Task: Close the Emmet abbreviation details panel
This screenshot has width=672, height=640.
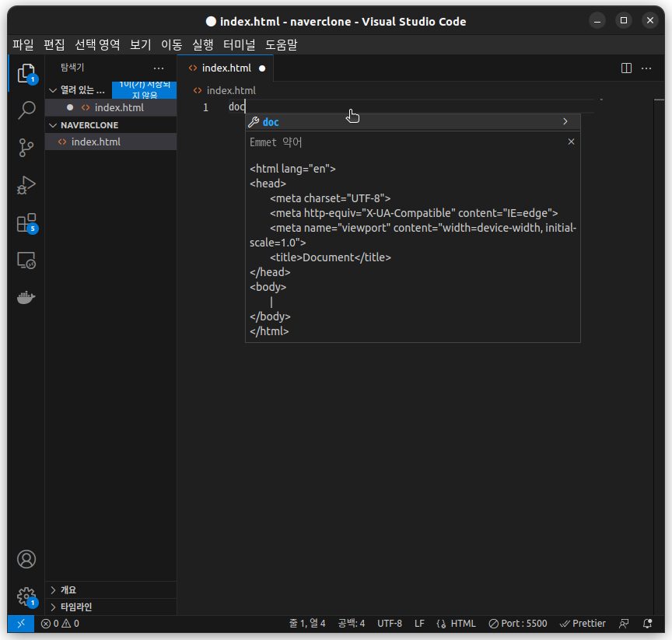Action: click(571, 142)
